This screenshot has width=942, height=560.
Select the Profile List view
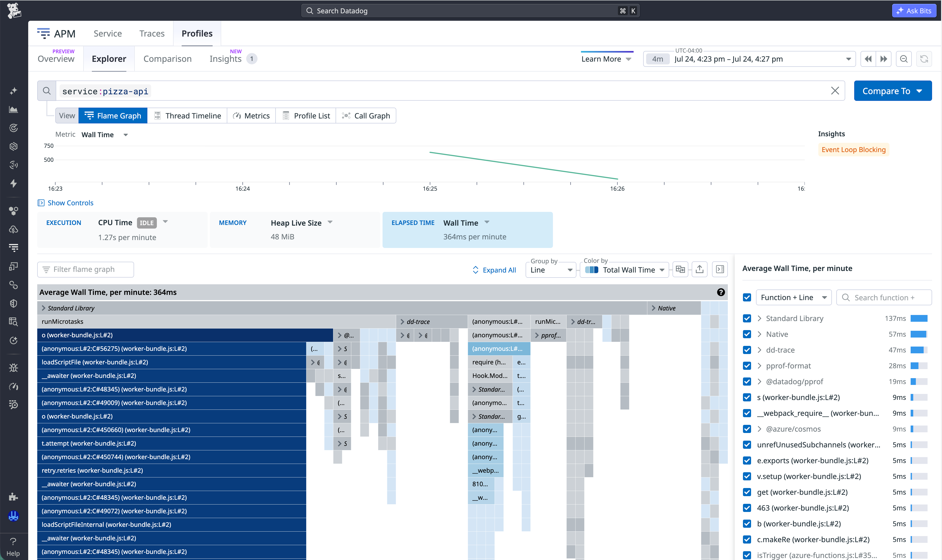306,116
